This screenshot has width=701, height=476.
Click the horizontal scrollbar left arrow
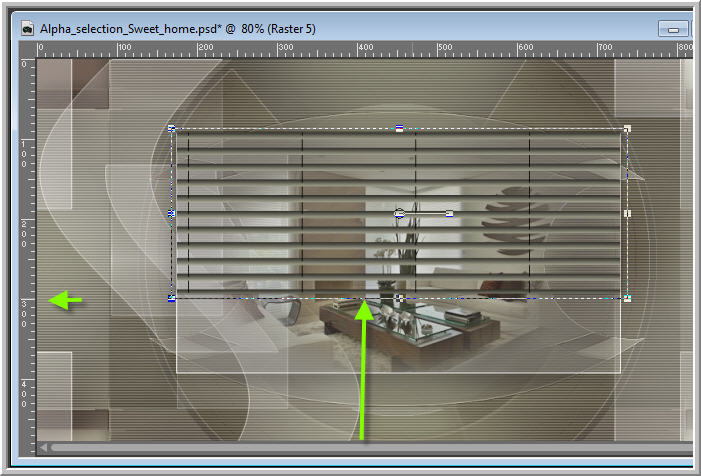[43, 447]
